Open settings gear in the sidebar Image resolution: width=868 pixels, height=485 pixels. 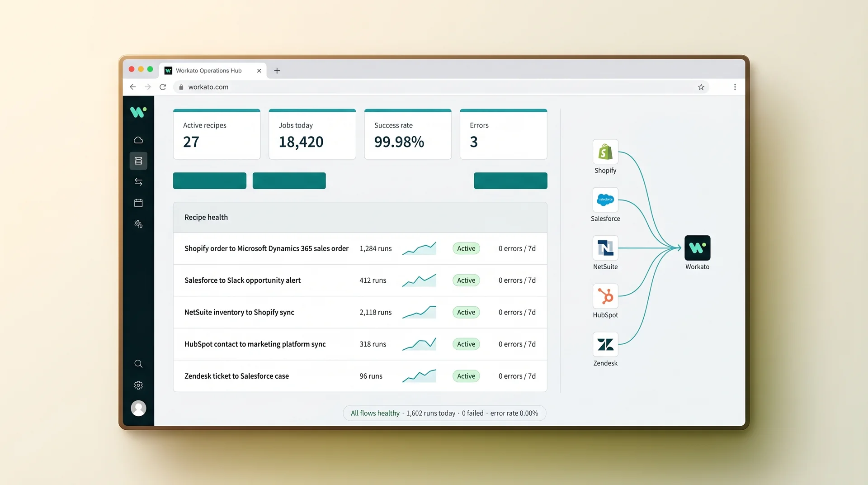(138, 385)
